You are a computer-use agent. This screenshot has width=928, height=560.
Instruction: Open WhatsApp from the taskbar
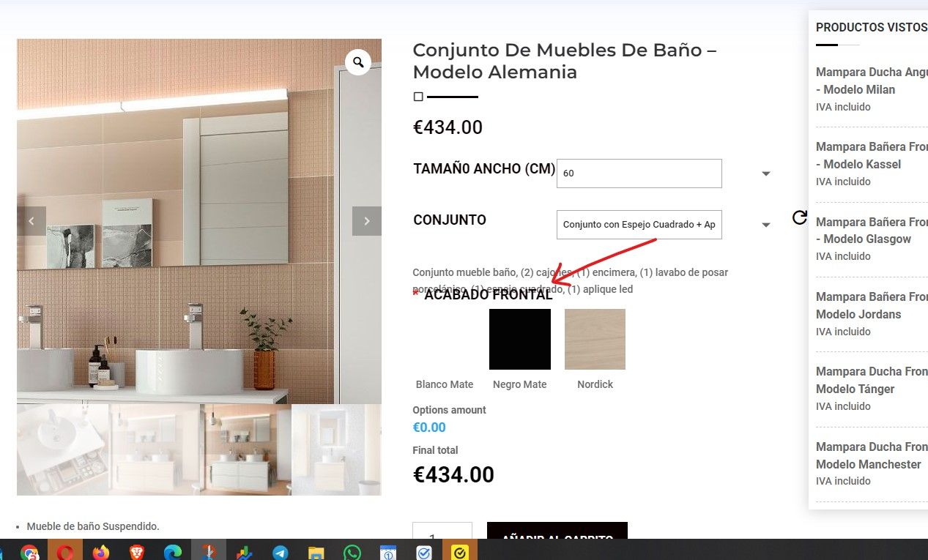[x=352, y=552]
